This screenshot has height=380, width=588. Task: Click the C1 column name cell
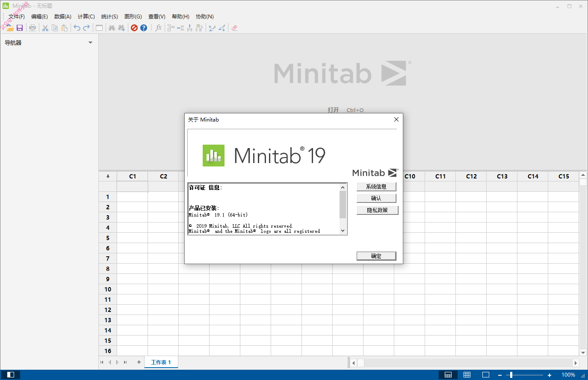[x=133, y=186]
